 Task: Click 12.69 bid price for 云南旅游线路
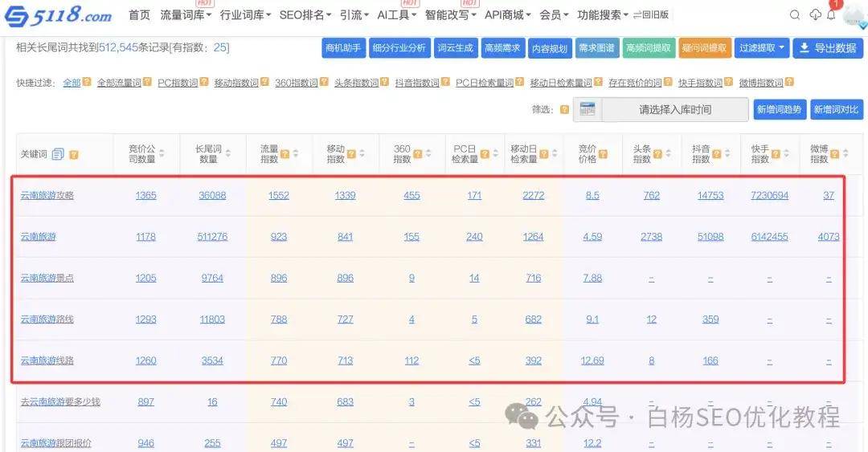[x=592, y=360]
